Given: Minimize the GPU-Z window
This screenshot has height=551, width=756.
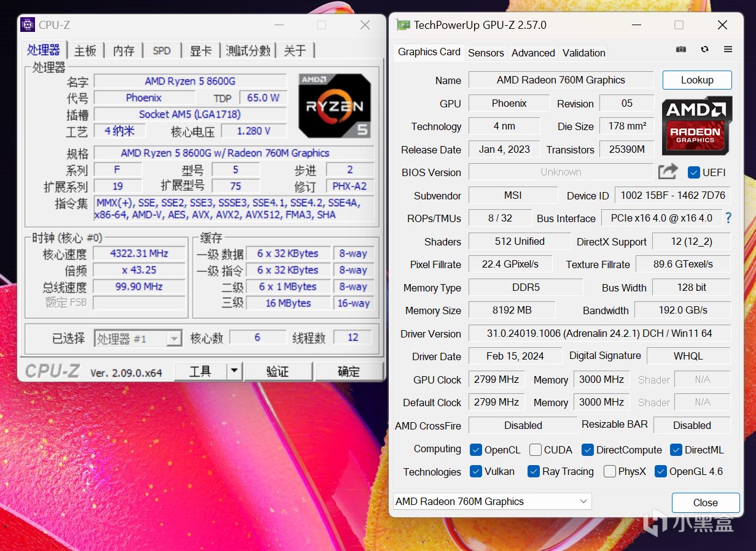Looking at the screenshot, I should pos(636,25).
